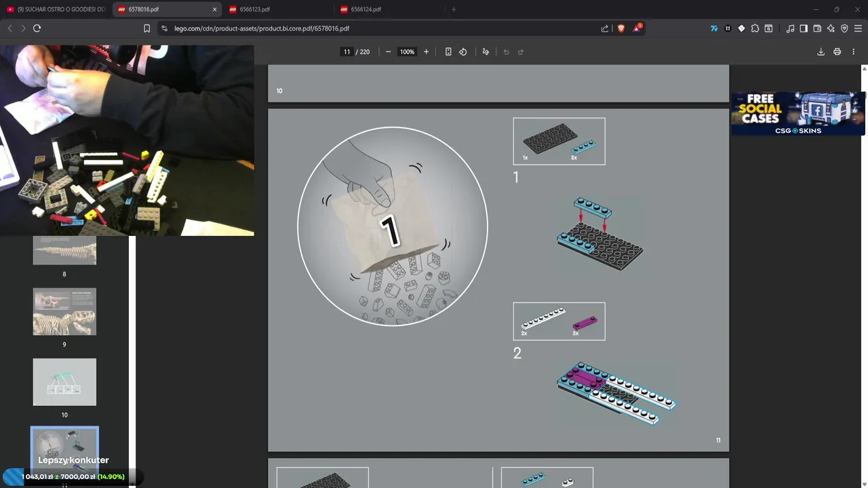868x488 pixels.
Task: Zoom out with the PDF minus button
Action: click(388, 52)
